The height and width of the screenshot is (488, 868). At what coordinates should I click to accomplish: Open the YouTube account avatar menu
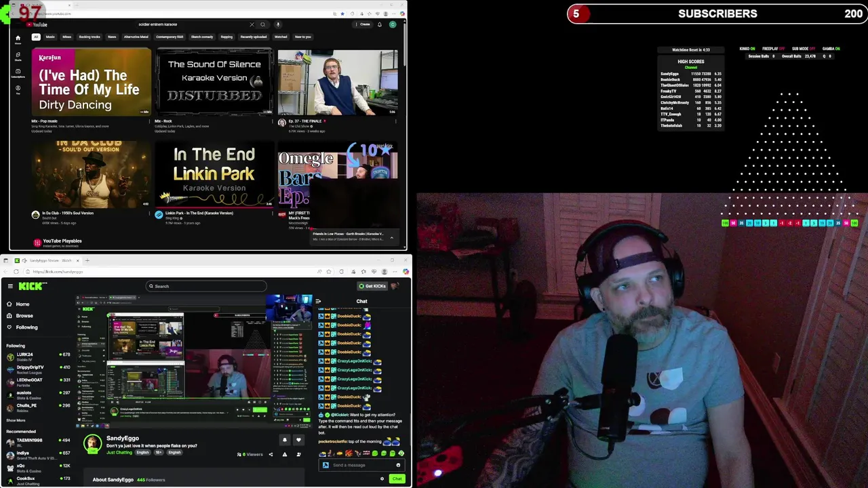point(392,24)
